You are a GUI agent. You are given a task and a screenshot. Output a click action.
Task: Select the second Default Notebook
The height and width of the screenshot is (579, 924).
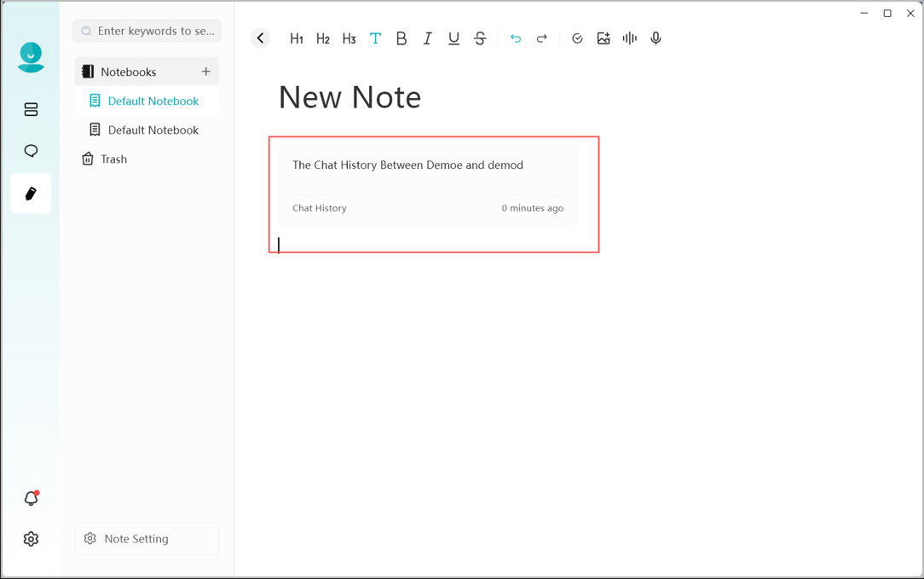(147, 130)
